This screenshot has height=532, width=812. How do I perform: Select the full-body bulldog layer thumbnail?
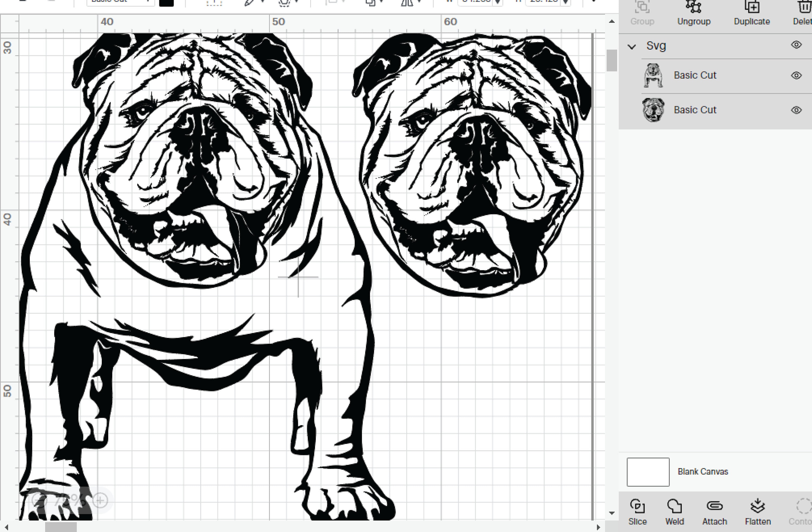coord(653,76)
